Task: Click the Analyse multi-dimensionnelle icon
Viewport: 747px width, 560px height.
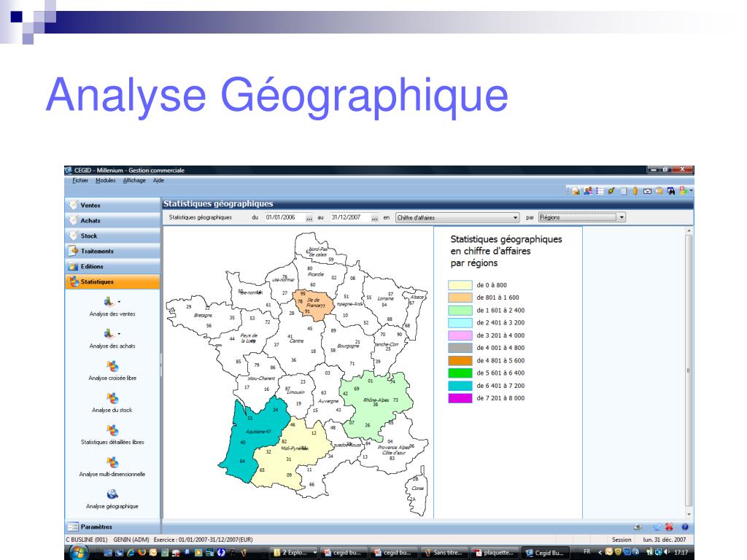Action: pos(112,462)
